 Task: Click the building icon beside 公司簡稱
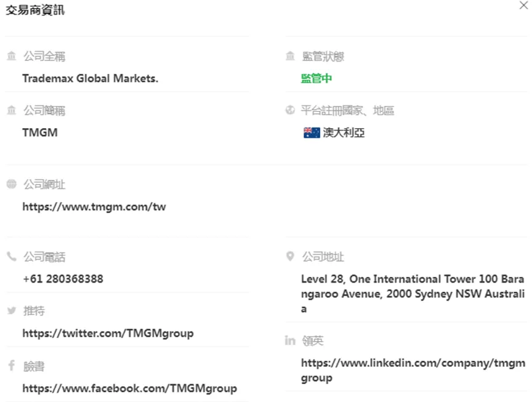click(12, 110)
